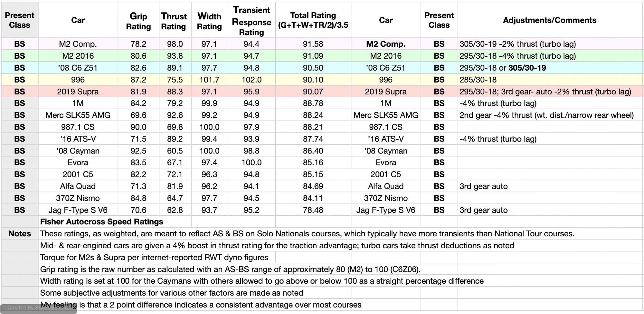Select the 2019 Supra comment about 3rd gear
The width and height of the screenshot is (644, 314).
pyautogui.click(x=545, y=92)
